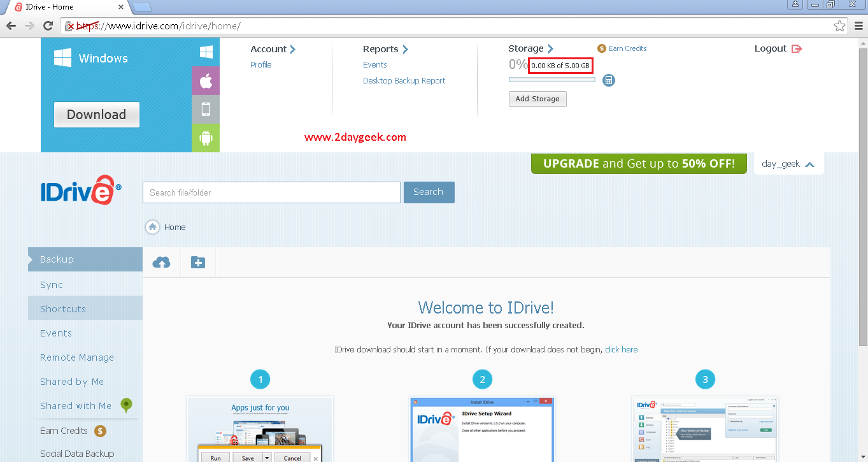This screenshot has height=462, width=868.
Task: Expand the Storage section arrow
Action: (550, 48)
